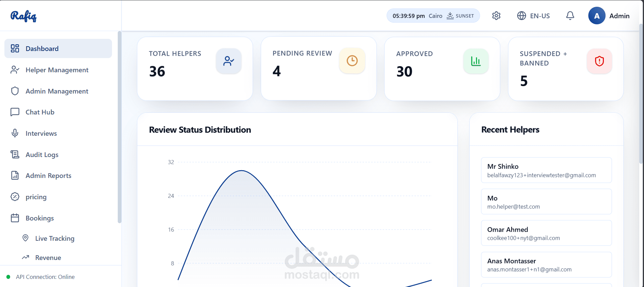
Task: Click the "API Connection: Online" status text
Action: coord(45,277)
